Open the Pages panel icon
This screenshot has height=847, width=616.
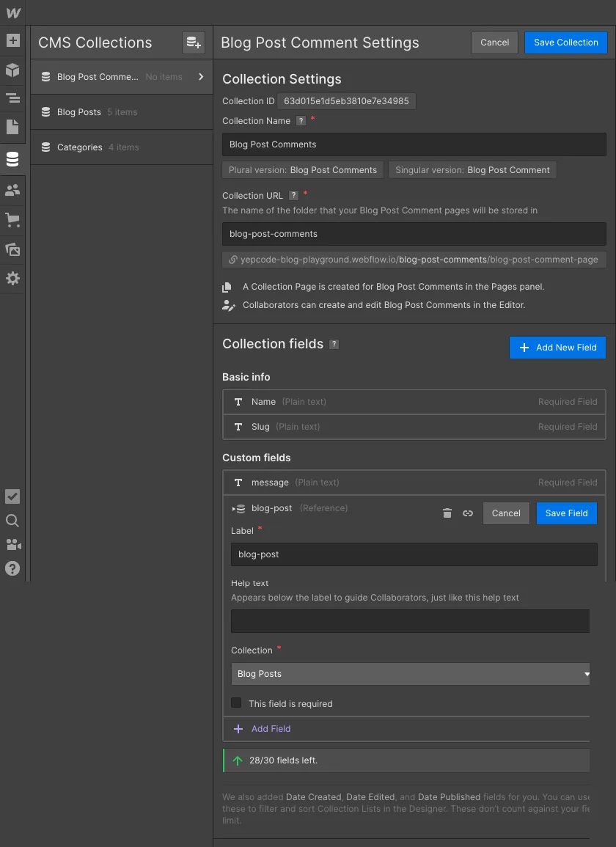coord(12,127)
